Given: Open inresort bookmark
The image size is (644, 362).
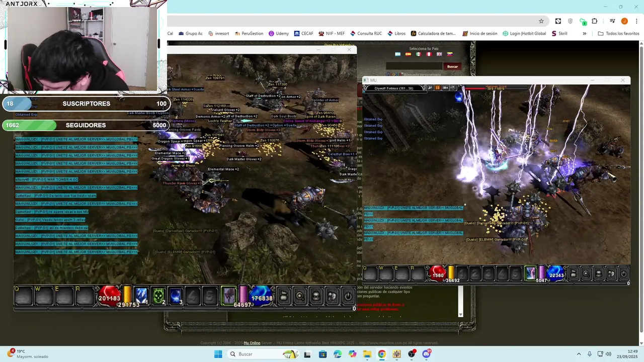Looking at the screenshot, I should click(x=218, y=34).
